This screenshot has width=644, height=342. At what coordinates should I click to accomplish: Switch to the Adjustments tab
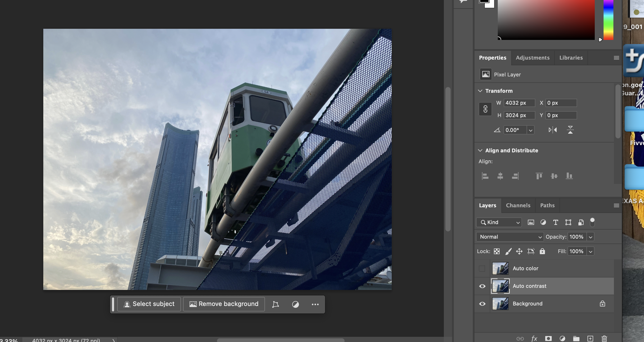tap(533, 58)
